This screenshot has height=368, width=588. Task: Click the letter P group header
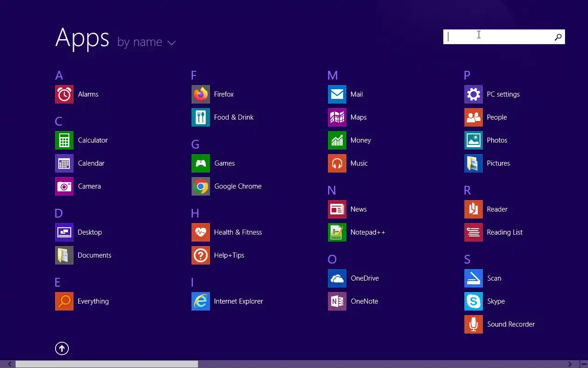[x=467, y=75]
